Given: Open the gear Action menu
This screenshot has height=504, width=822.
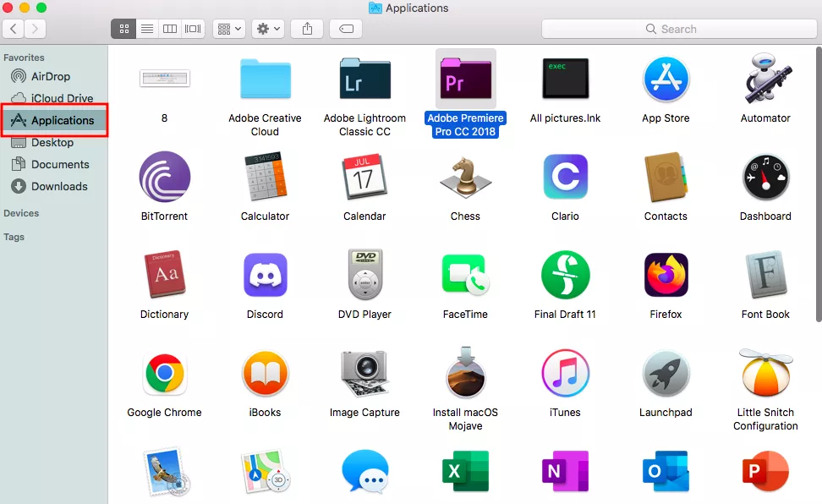Looking at the screenshot, I should click(268, 29).
